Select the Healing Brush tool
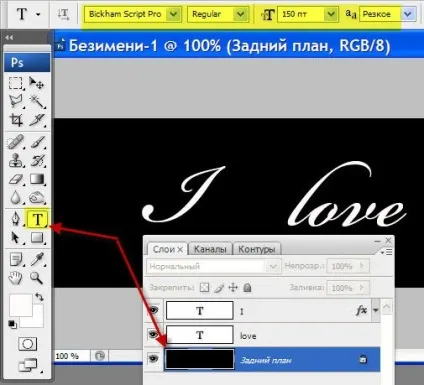The width and height of the screenshot is (424, 385). tap(16, 142)
